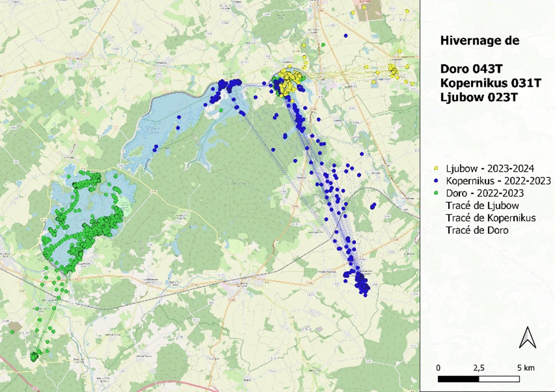Click the north arrow symbol
555x392 pixels.
coord(527,337)
